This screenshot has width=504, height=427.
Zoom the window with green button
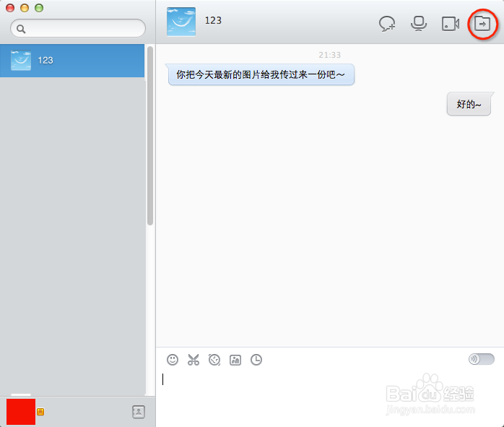[x=39, y=8]
